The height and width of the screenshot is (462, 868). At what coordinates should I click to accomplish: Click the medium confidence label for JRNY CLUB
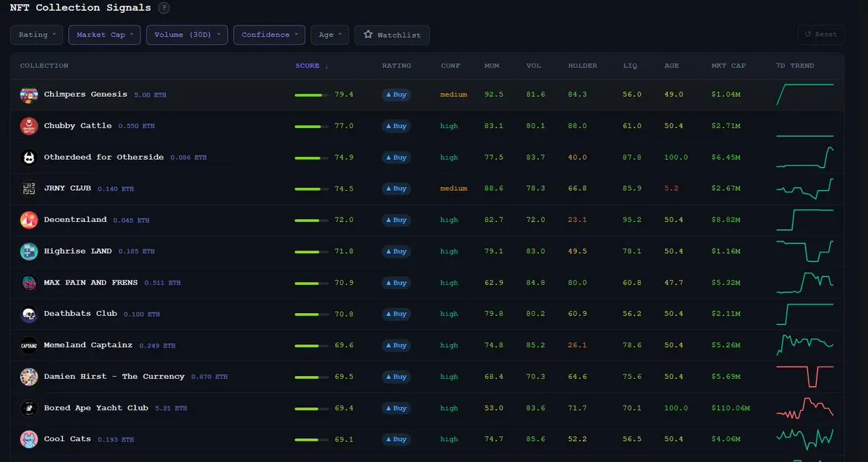454,189
